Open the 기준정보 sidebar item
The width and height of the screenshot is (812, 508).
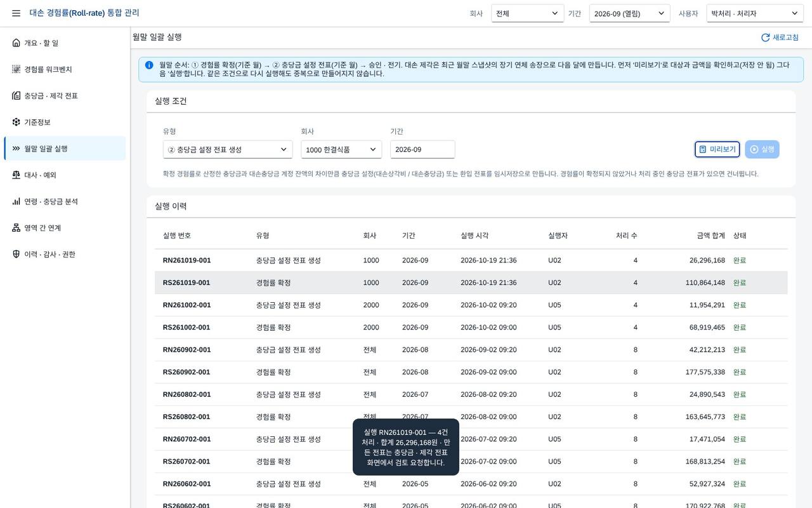pos(65,122)
